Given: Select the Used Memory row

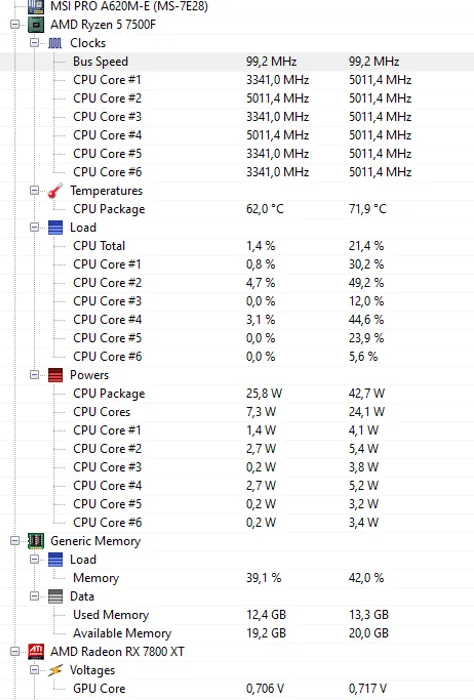Looking at the screenshot, I should [237, 615].
